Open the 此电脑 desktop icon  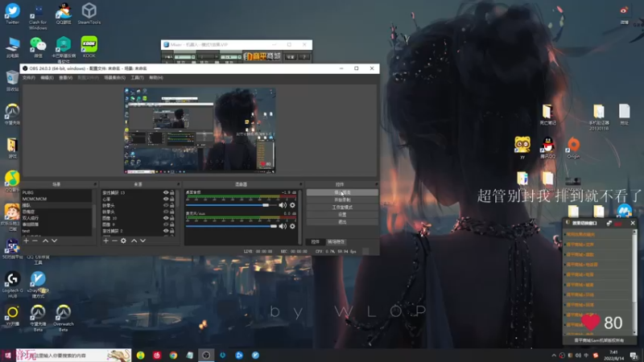[12, 47]
